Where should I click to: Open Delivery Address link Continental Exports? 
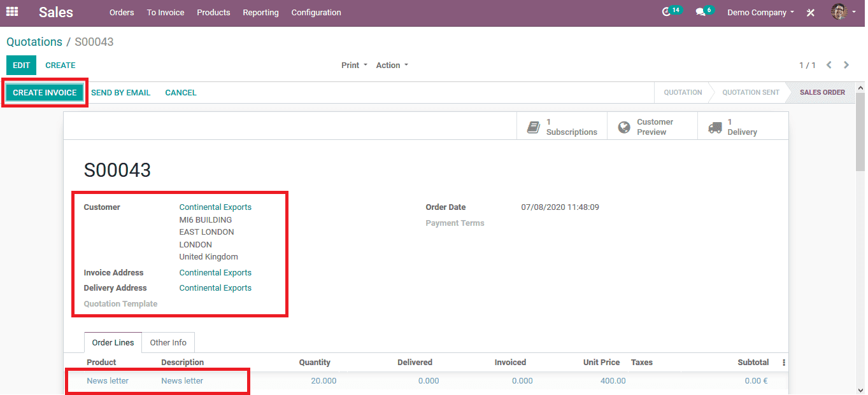(x=215, y=288)
